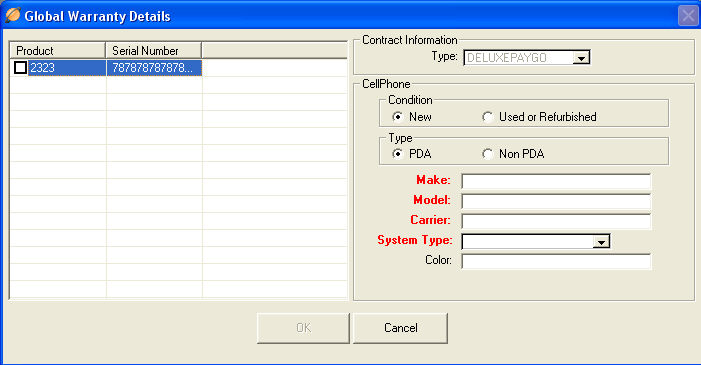Expand the System Type dropdown arrow
Screen dimensions: 701x365
point(601,242)
